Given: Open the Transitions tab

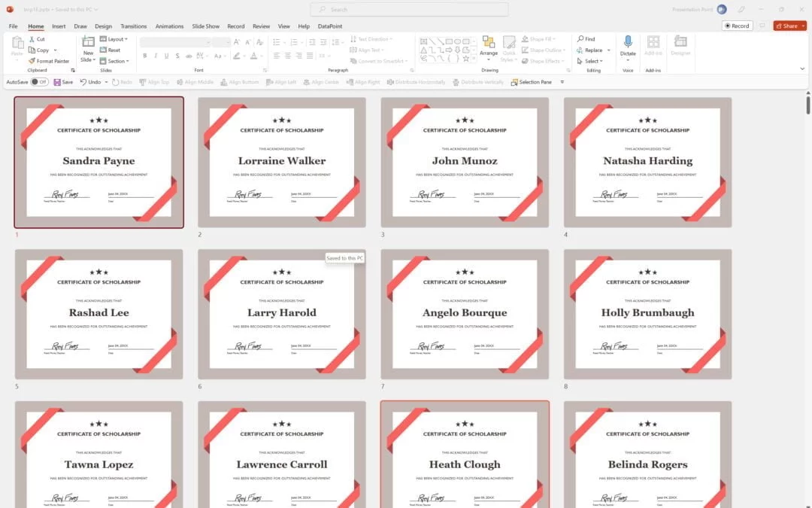Looking at the screenshot, I should [x=134, y=26].
